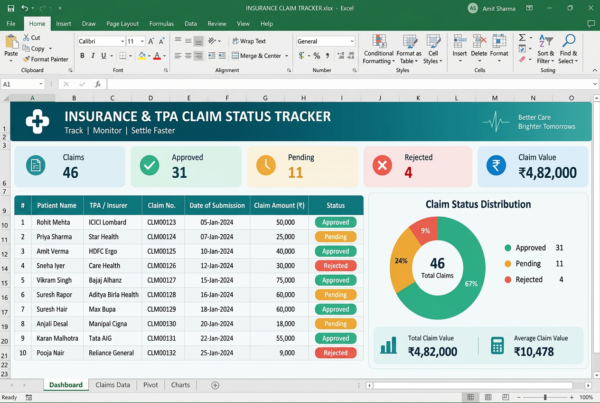
Task: Toggle Italic formatting
Action: (x=93, y=56)
